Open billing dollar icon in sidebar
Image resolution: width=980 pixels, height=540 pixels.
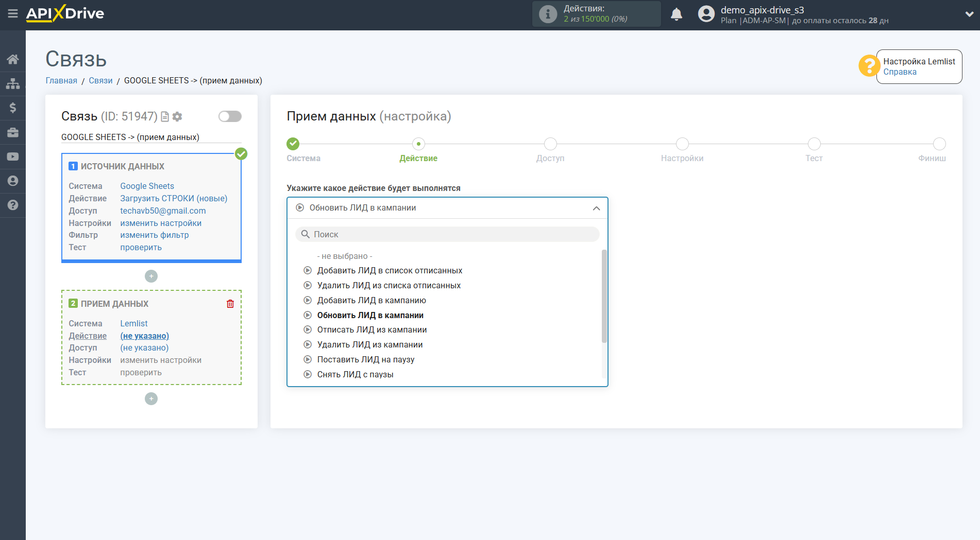point(13,108)
